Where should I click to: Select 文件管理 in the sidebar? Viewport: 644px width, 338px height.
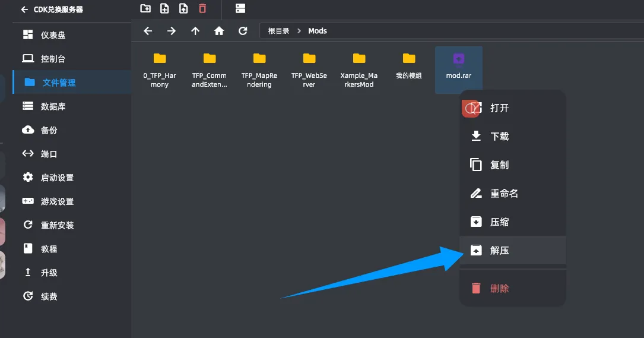(72, 82)
